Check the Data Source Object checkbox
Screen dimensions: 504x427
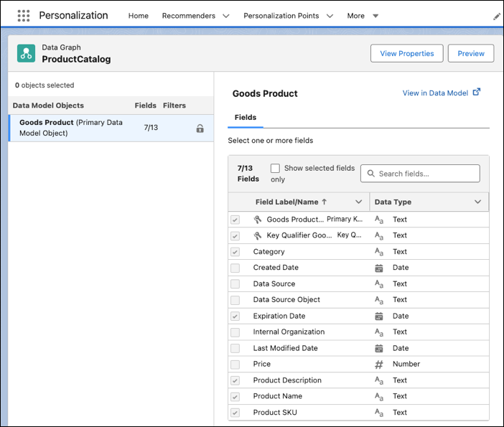pos(235,300)
